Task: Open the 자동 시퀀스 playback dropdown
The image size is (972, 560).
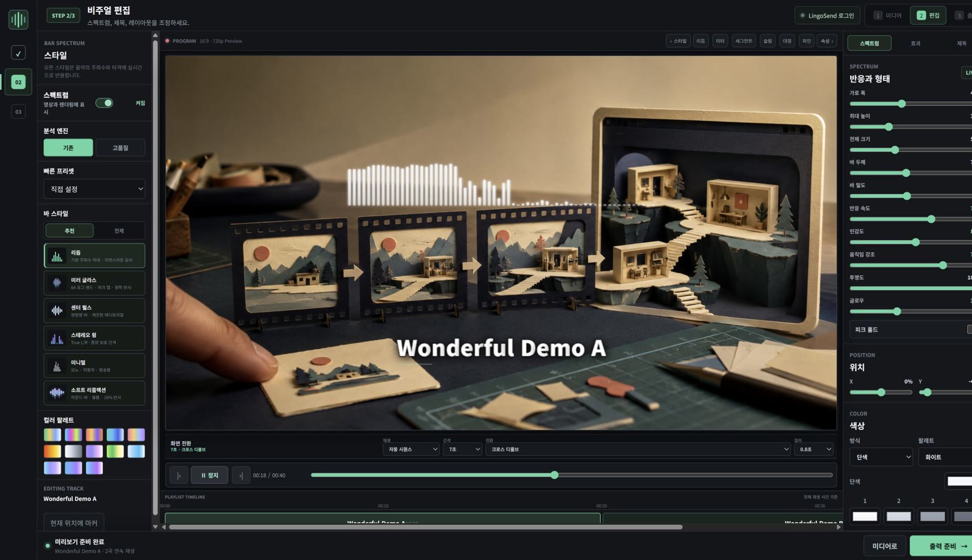Action: click(x=411, y=449)
